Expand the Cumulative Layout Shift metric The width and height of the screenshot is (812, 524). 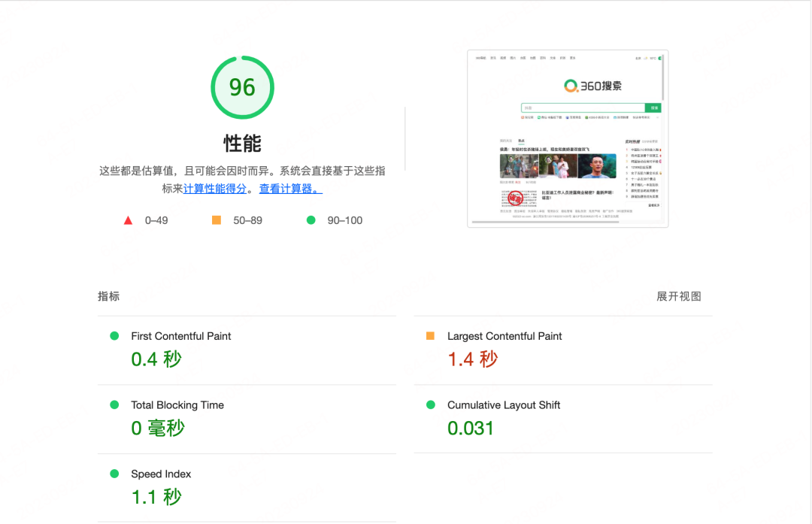(563, 419)
